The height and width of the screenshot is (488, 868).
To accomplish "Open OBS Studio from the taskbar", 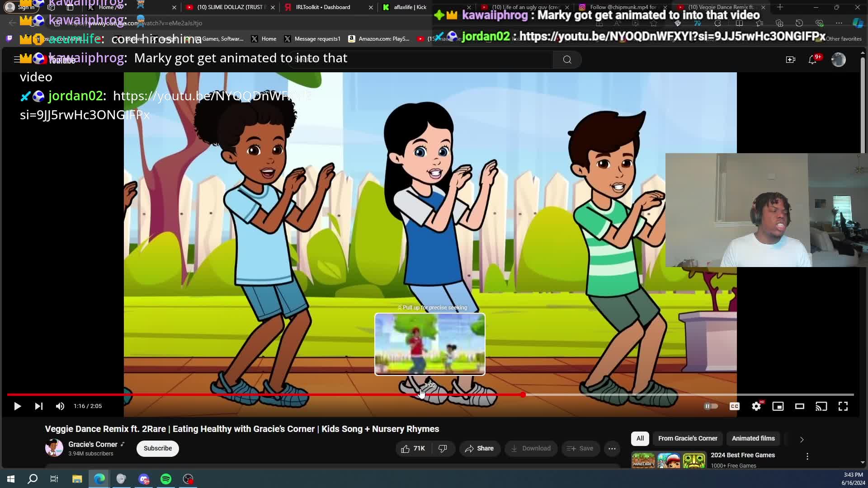I will 188,479.
